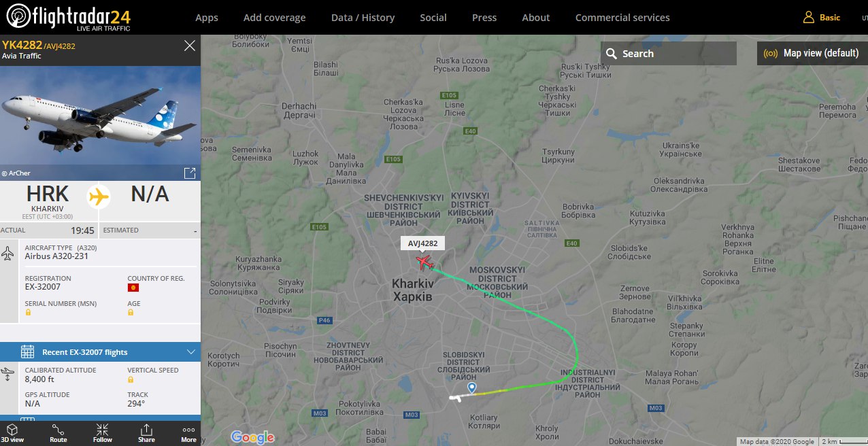Open the 3D view cube icon
This screenshot has width=868, height=446.
pyautogui.click(x=12, y=430)
